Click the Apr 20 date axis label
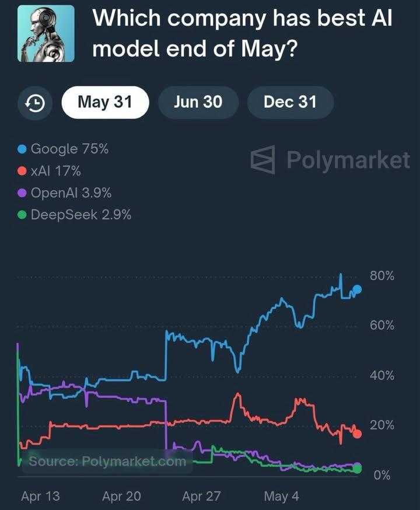Viewport: 420px width, 510px height. pyautogui.click(x=121, y=496)
